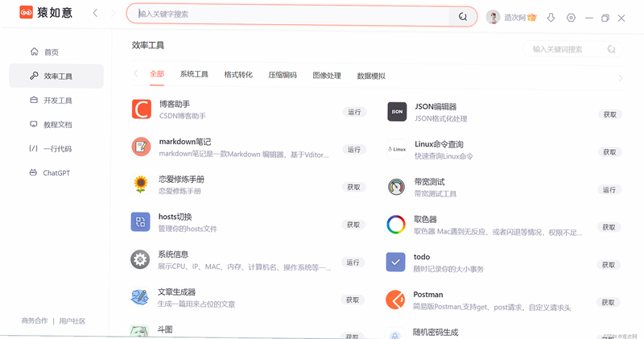Viewport: 644px width, 339px height.
Task: Open the 商务合作 link
Action: click(35, 320)
